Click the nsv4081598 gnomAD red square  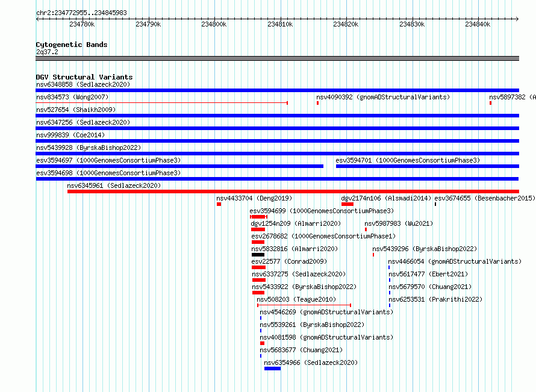(262, 343)
